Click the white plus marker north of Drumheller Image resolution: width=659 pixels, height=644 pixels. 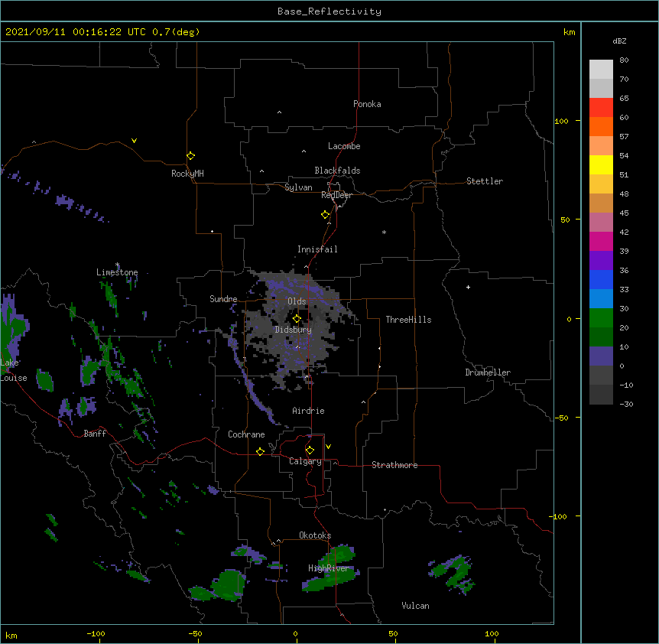click(468, 287)
